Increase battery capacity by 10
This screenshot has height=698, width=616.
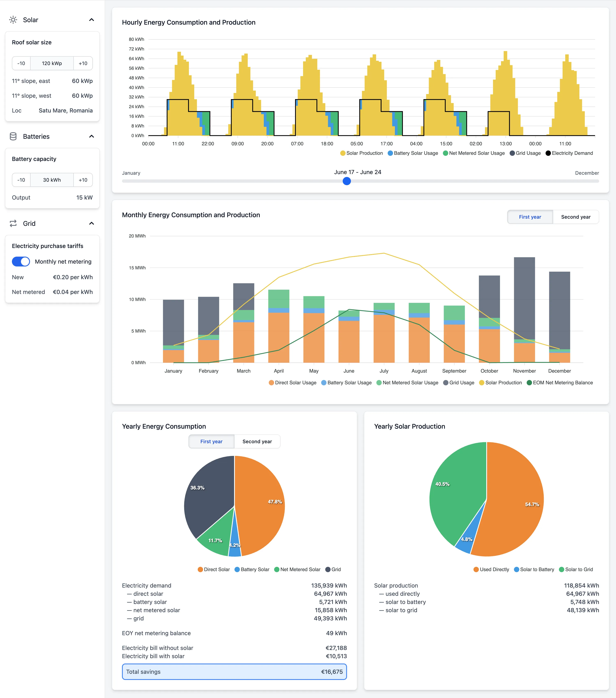click(83, 180)
